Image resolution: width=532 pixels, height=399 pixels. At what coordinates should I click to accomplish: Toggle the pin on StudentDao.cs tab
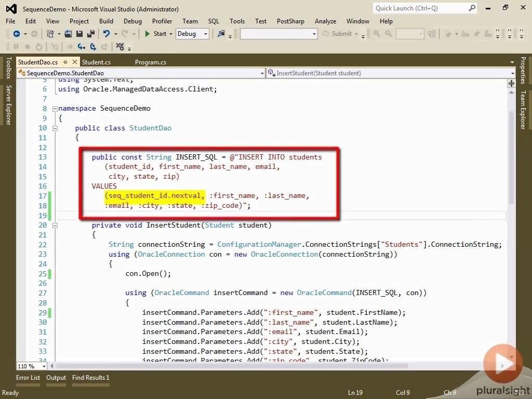[65, 62]
